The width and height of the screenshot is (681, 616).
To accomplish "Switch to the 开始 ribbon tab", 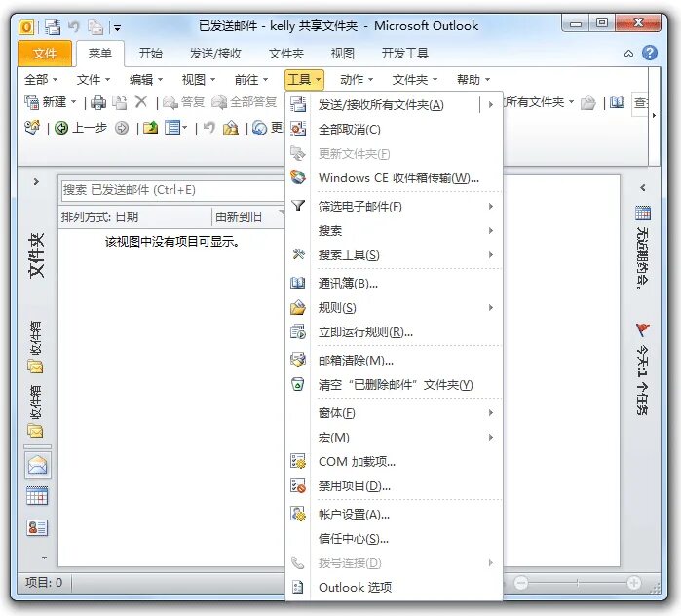I will (151, 53).
